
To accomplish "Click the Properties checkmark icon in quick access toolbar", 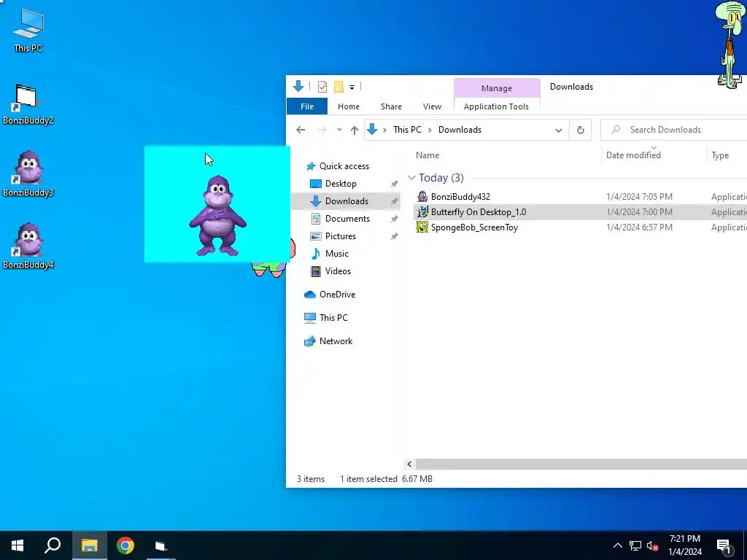I will click(322, 87).
